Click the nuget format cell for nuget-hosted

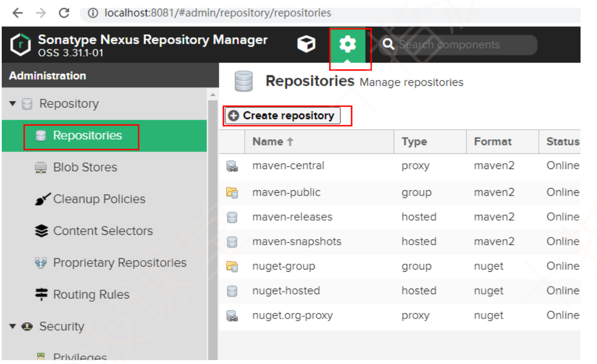(x=489, y=291)
